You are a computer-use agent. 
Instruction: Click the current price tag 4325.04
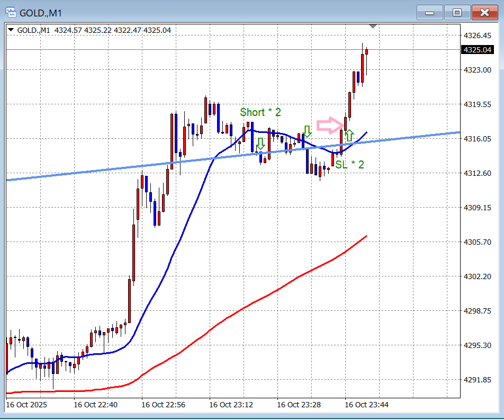(478, 50)
